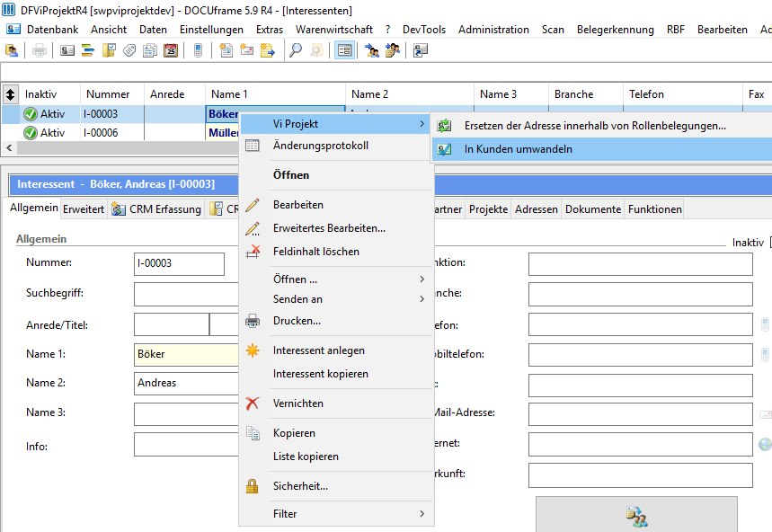Screen dimensions: 772x532
Task: Click the pencil icon beside Bearbeiten
Action: click(252, 205)
